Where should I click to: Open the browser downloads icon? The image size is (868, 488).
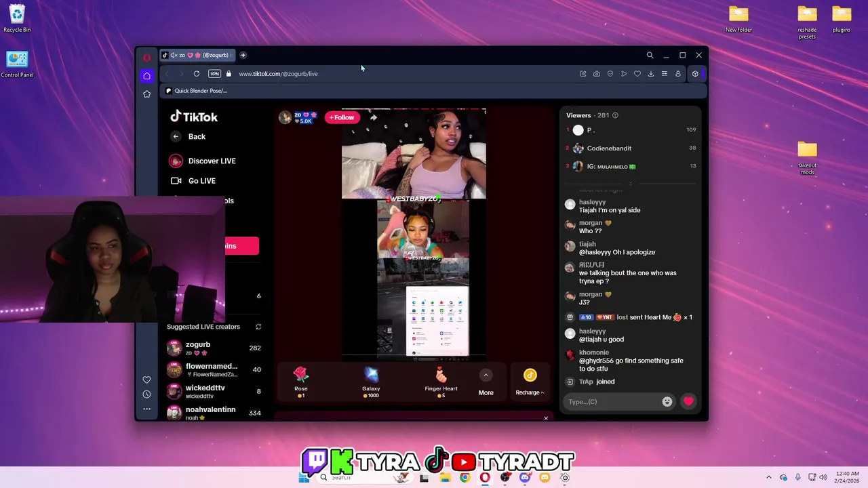pos(651,73)
